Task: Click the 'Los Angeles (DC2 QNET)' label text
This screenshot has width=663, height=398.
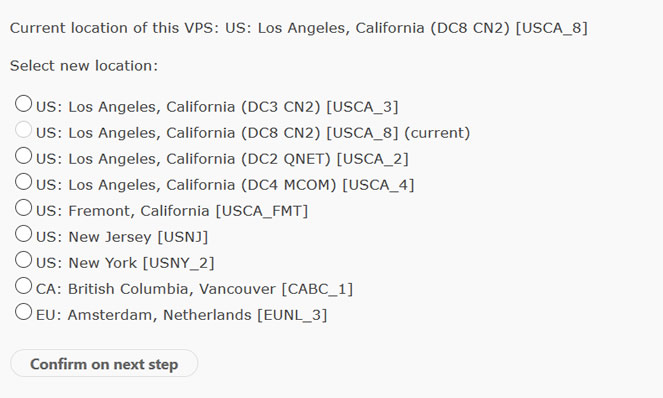Action: [x=222, y=159]
